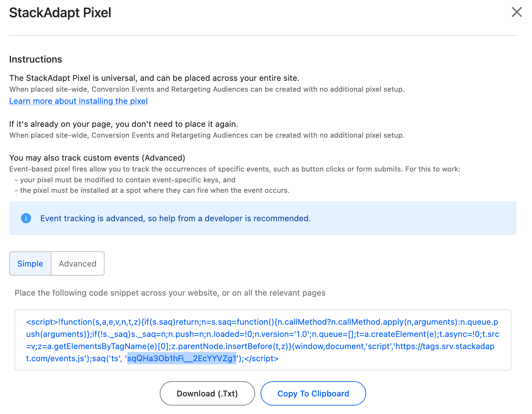Click the blue info icon in the notice banner
Screen dimensions: 532x414
(x=26, y=218)
